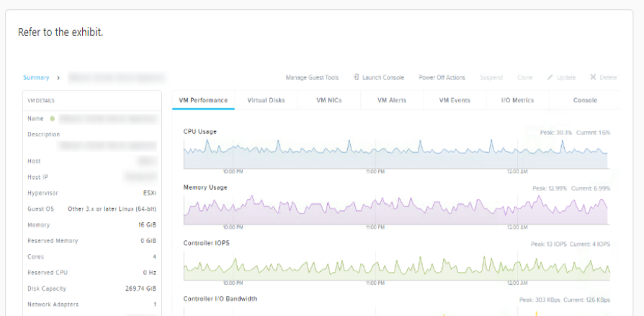Screen dimensions: 644x316
Task: Click the Suspend action
Action: (491, 77)
